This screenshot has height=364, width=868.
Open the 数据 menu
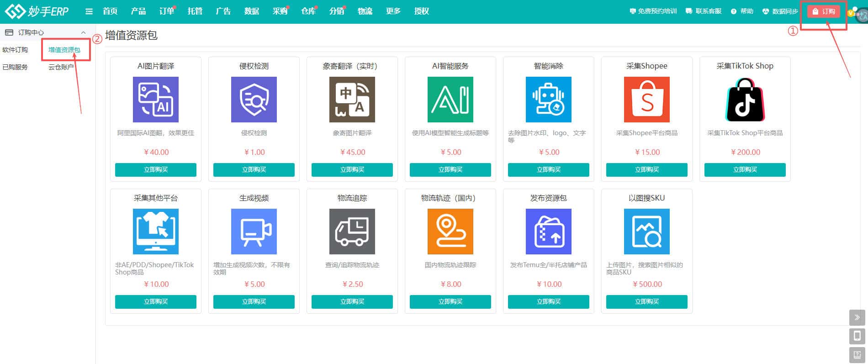[x=252, y=11]
